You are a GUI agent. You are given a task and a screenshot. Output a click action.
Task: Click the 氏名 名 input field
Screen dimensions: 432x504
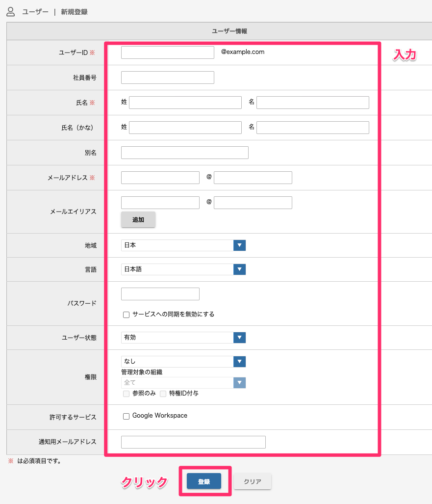tap(312, 103)
